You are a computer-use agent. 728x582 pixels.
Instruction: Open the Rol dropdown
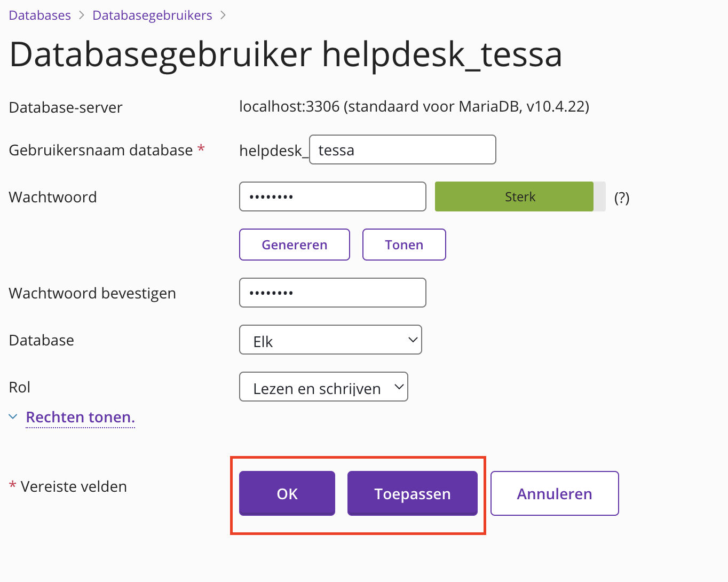323,387
